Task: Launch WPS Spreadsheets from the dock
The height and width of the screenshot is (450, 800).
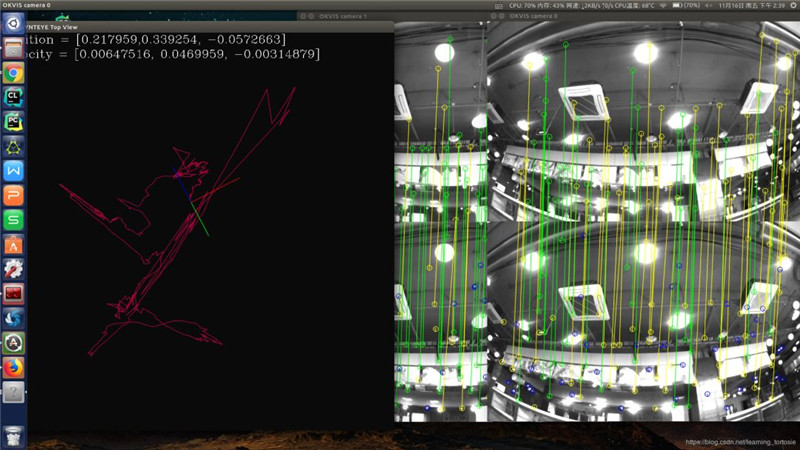Action: click(14, 219)
